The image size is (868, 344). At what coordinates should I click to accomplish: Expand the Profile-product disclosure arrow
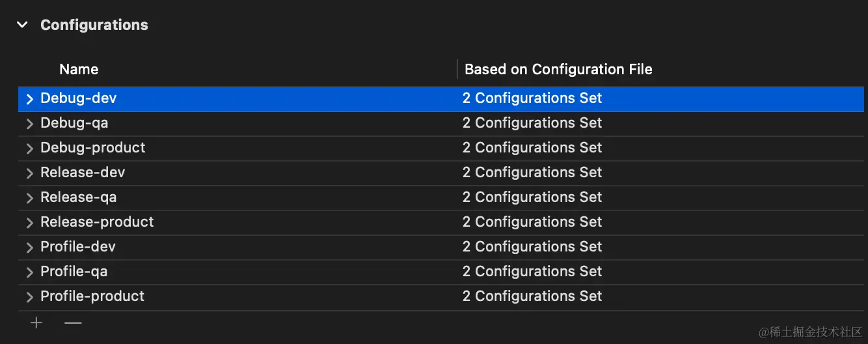(x=29, y=297)
